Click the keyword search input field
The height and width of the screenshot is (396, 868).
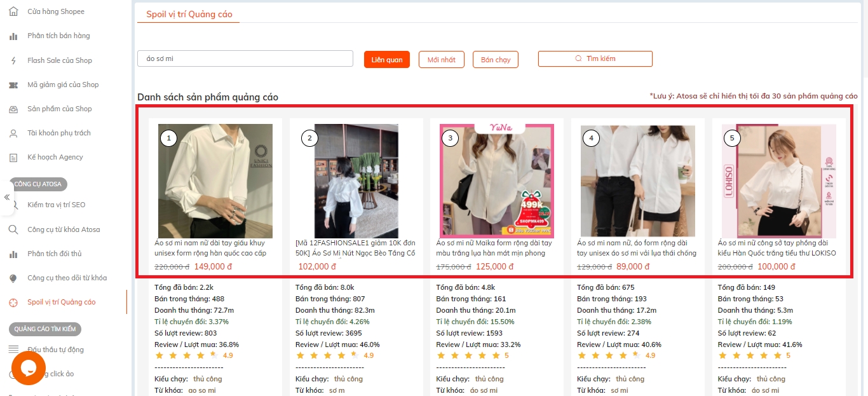click(245, 58)
